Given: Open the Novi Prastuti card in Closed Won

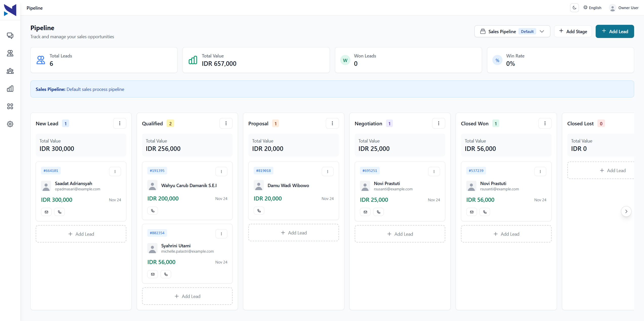Looking at the screenshot, I should (x=506, y=191).
